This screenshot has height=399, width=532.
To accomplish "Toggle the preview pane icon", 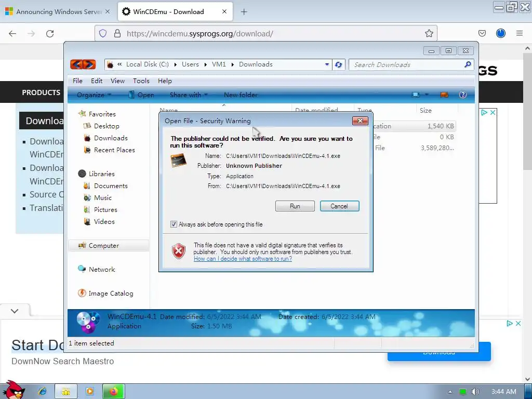I will point(444,95).
